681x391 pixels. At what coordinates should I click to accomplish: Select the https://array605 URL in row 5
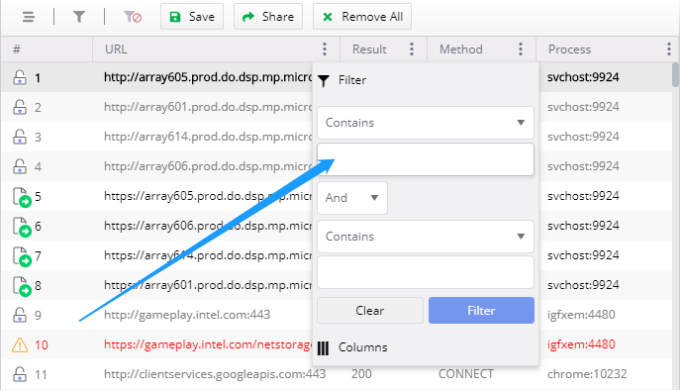pos(208,196)
